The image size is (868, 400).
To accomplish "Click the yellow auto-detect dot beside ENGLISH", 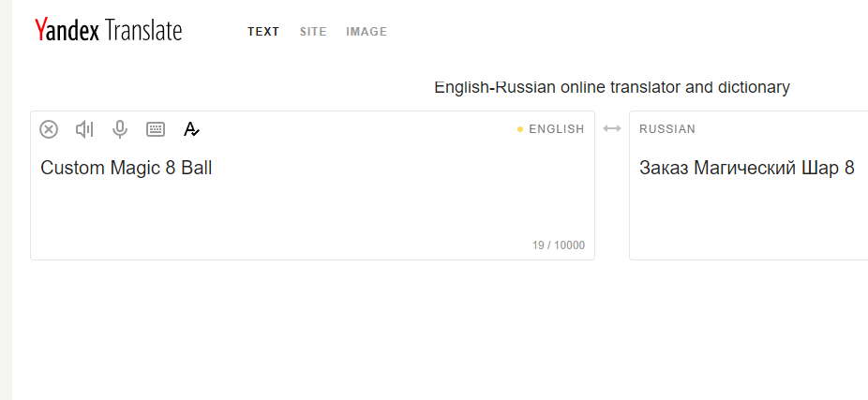I will (520, 129).
